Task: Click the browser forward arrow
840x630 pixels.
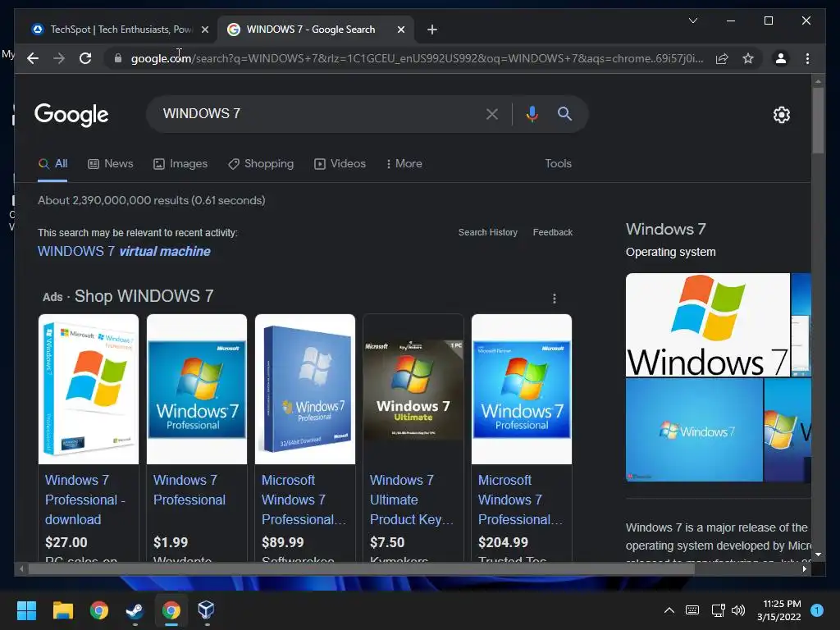Action: (x=59, y=58)
